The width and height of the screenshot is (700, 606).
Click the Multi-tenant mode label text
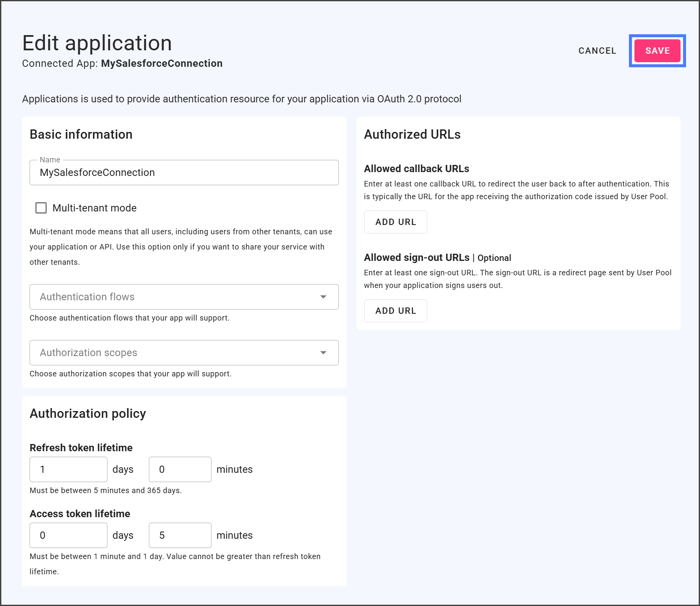click(94, 208)
